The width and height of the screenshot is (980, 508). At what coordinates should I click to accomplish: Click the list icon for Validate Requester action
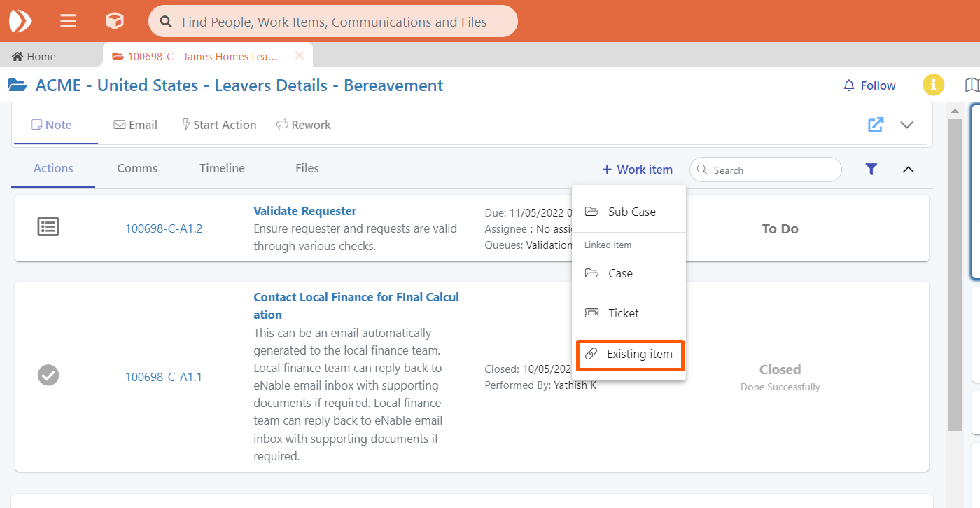tap(48, 227)
